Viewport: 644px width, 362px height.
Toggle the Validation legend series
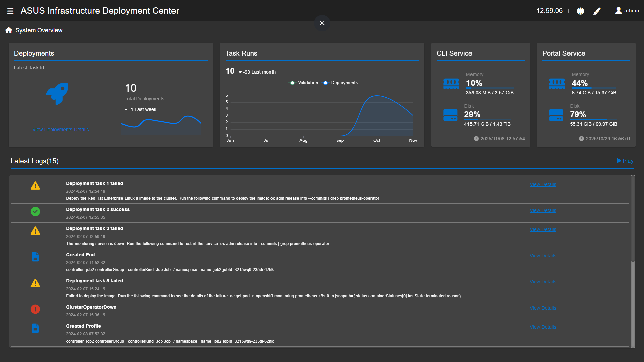[303, 83]
